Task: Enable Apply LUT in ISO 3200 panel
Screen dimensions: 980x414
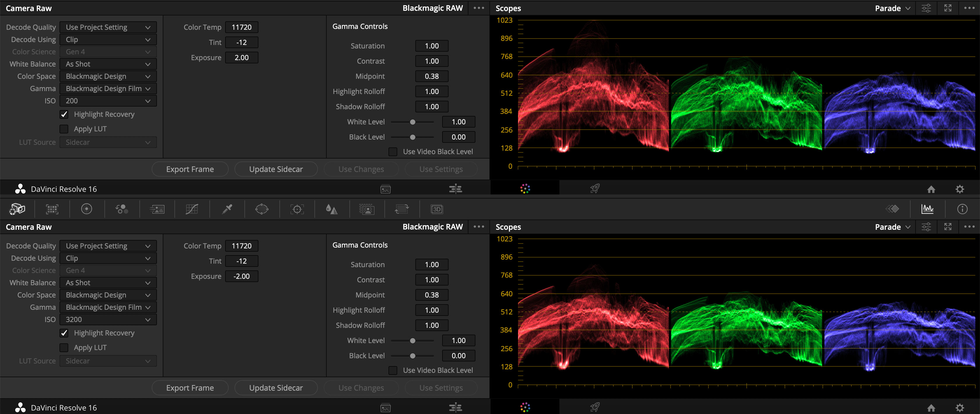Action: [x=64, y=348]
